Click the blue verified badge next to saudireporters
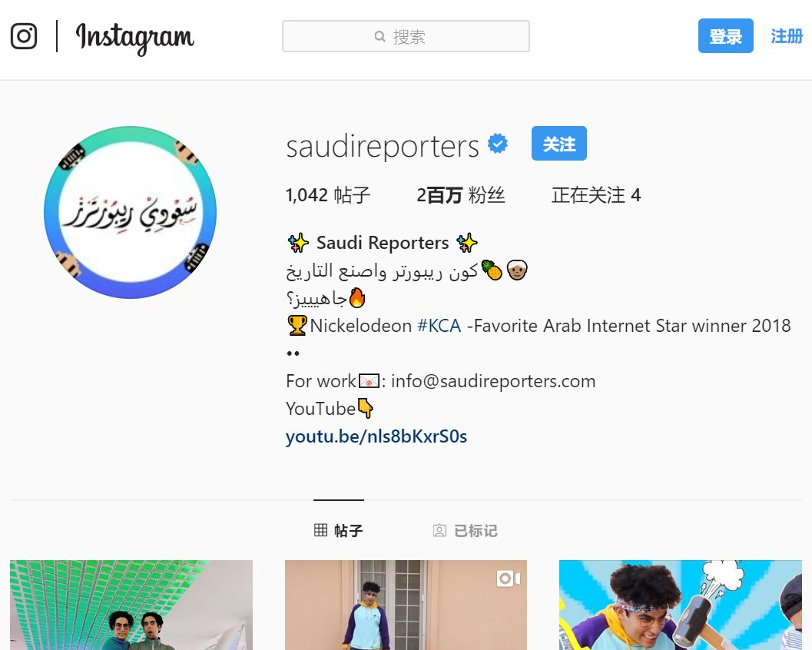The width and height of the screenshot is (812, 650). click(x=498, y=144)
